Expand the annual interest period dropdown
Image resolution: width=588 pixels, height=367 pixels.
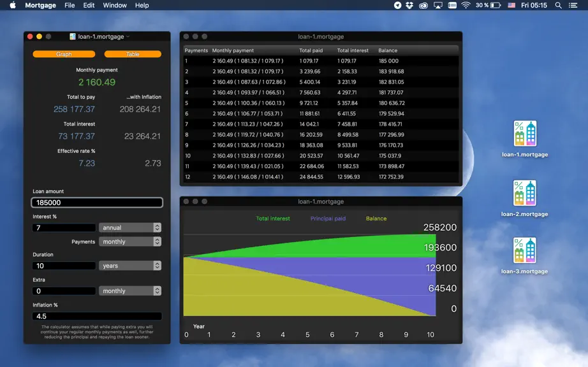click(130, 227)
